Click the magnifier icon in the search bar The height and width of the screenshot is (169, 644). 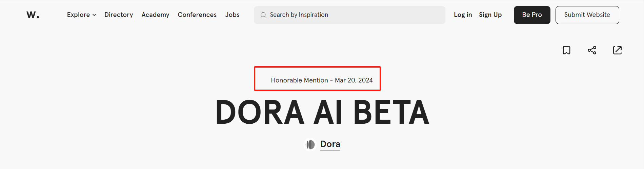(263, 15)
